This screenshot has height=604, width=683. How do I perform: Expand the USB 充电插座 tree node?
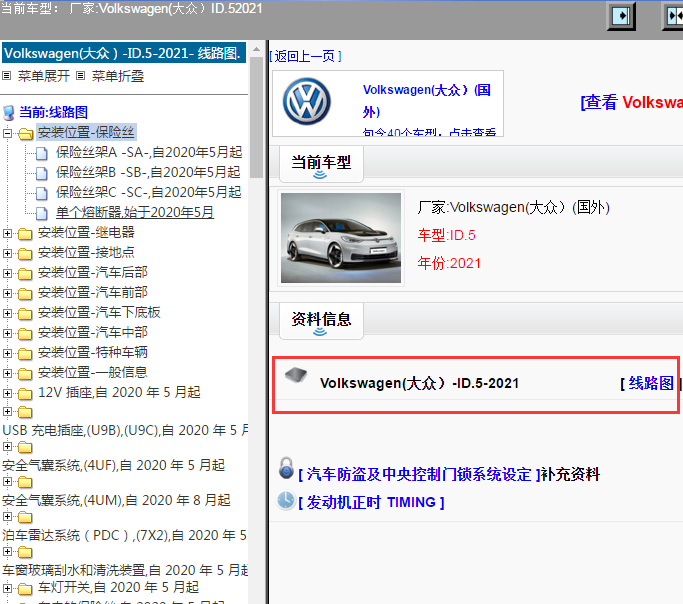[7, 412]
